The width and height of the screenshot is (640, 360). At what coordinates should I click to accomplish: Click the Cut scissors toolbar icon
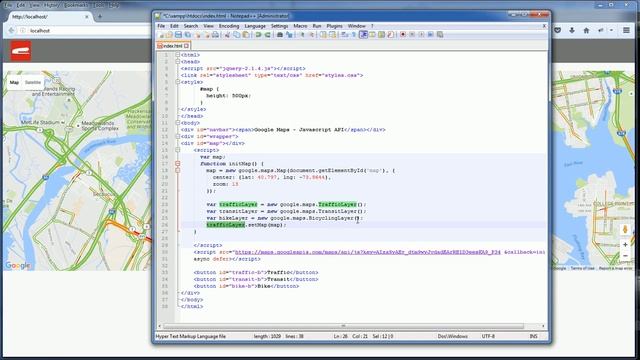227,35
